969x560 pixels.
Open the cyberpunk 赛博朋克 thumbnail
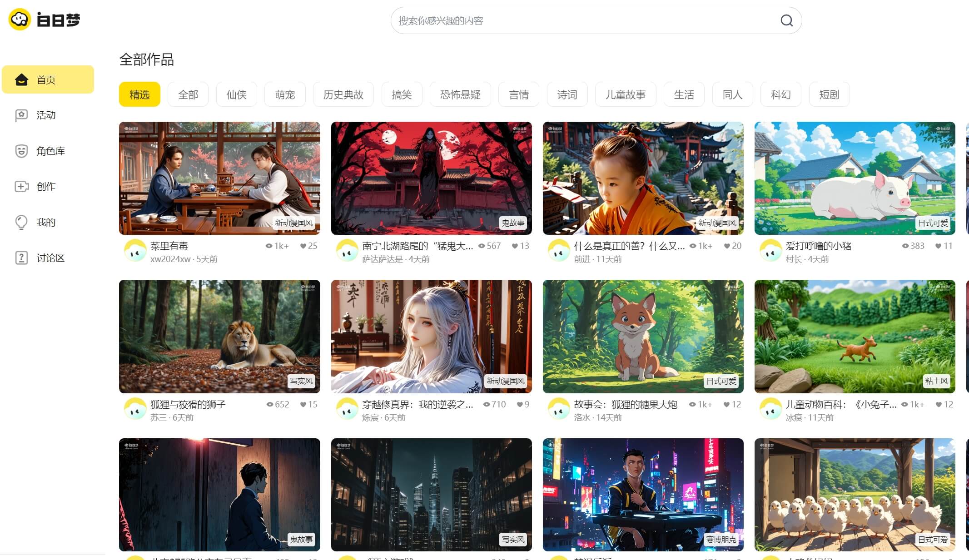(x=643, y=495)
